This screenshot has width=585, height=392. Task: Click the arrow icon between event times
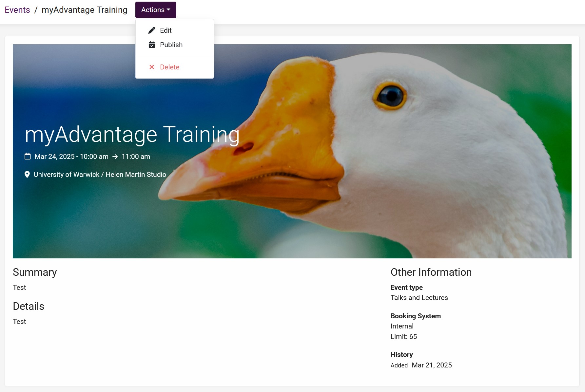point(115,157)
